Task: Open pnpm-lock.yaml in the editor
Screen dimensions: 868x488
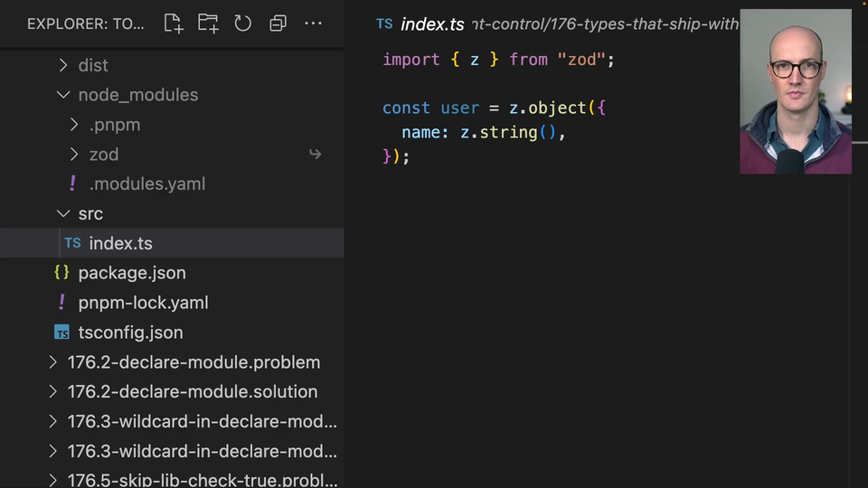Action: (x=143, y=303)
